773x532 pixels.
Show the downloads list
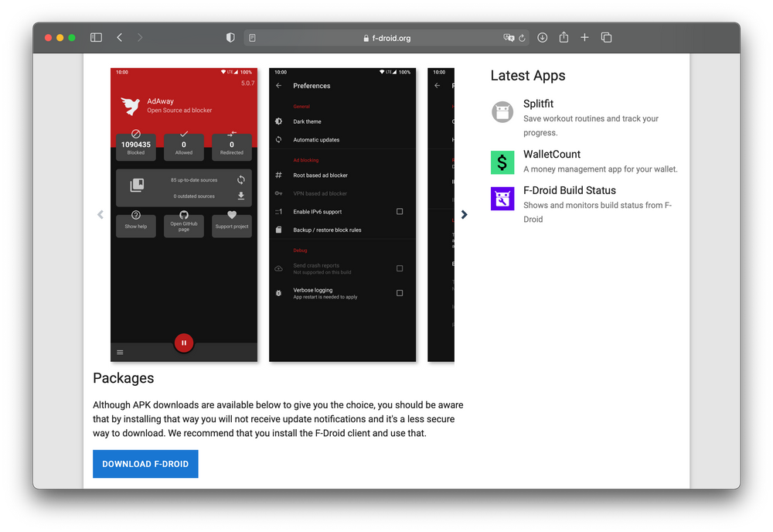point(543,37)
